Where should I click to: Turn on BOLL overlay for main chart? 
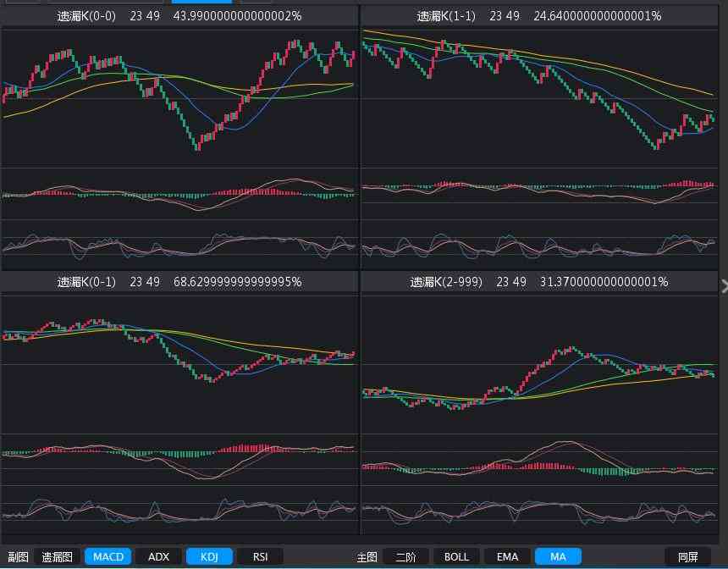click(456, 556)
